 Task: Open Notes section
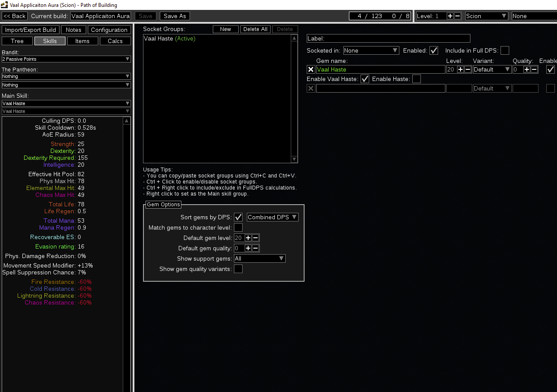(x=74, y=30)
